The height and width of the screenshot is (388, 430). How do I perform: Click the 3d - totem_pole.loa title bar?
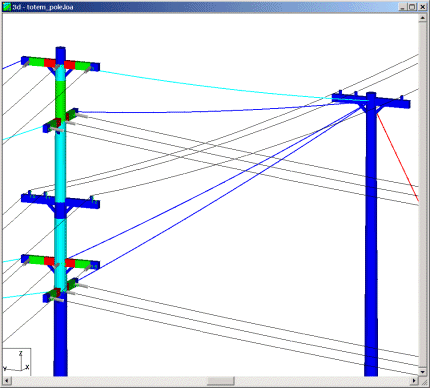click(200, 7)
